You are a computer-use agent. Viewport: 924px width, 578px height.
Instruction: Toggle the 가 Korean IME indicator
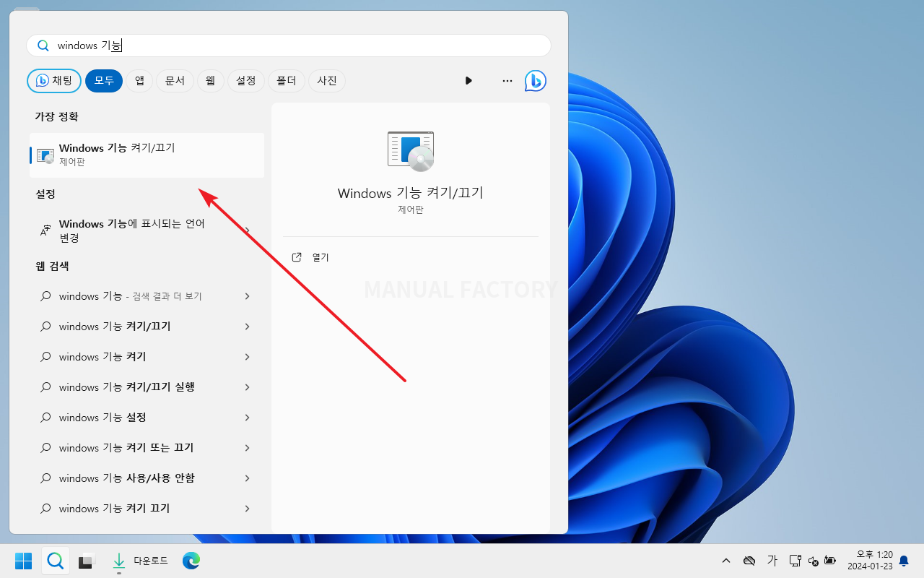[772, 561]
